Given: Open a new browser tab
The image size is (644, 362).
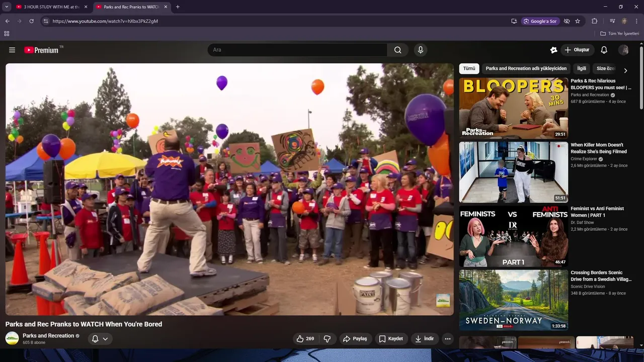Looking at the screenshot, I should (178, 7).
